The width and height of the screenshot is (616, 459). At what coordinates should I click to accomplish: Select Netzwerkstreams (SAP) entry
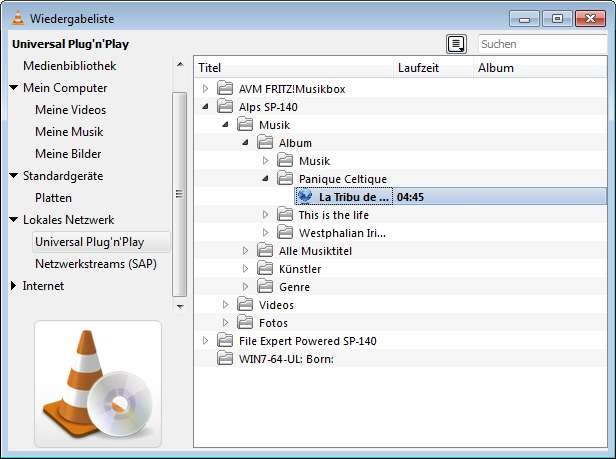[x=96, y=264]
